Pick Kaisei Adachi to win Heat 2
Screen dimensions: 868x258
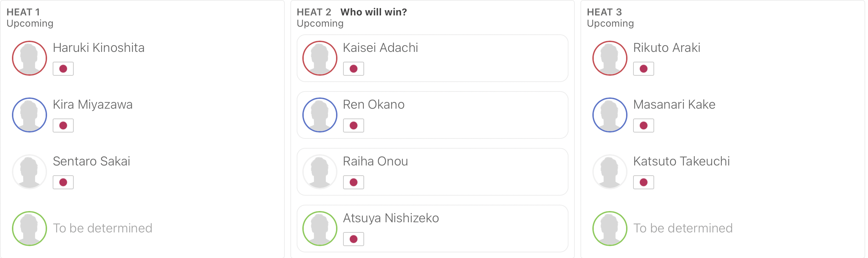(433, 58)
